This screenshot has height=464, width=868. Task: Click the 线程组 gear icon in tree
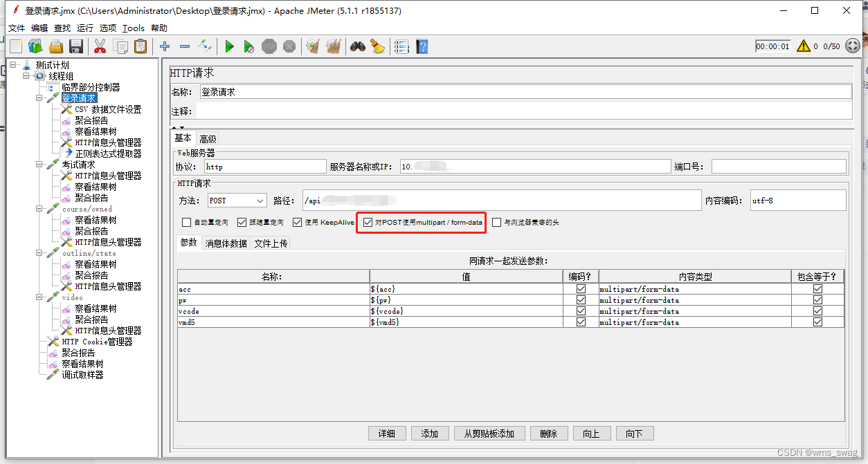click(40, 76)
